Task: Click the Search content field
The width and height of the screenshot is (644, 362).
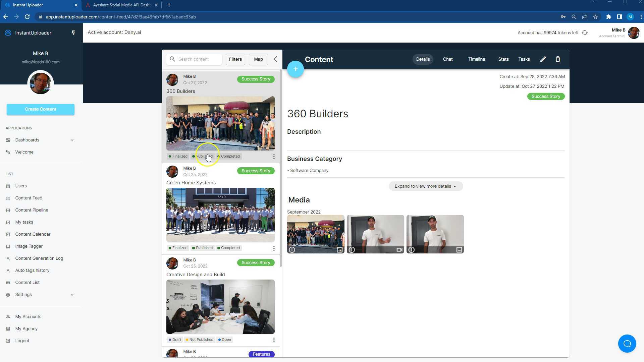Action: click(x=198, y=59)
